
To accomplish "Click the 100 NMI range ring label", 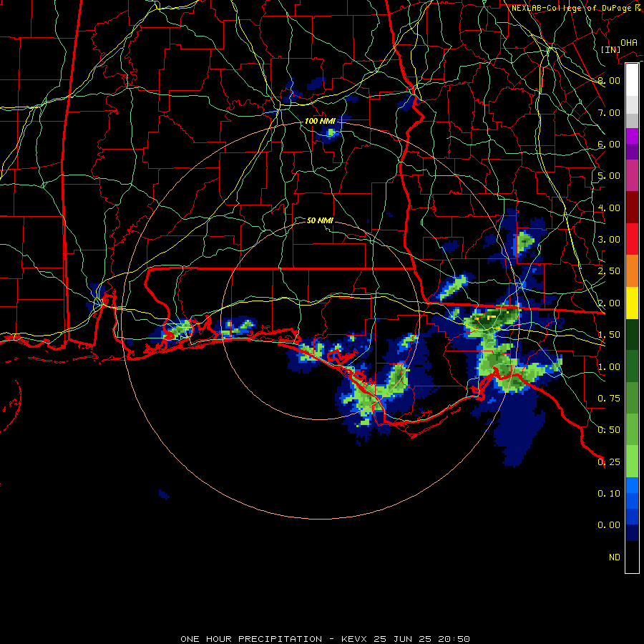I will (320, 121).
